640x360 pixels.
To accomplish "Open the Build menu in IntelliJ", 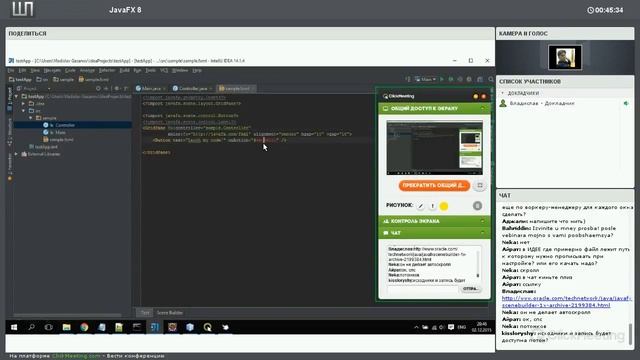I will pos(124,71).
